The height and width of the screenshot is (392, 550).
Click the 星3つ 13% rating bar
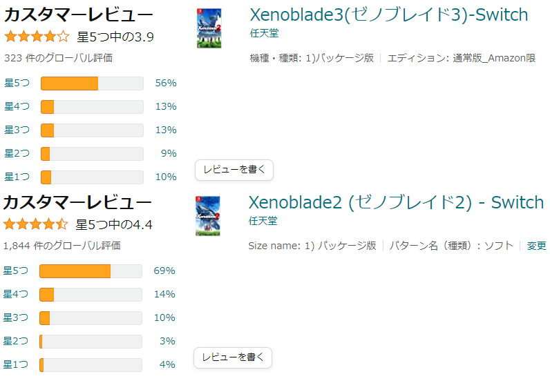92,130
